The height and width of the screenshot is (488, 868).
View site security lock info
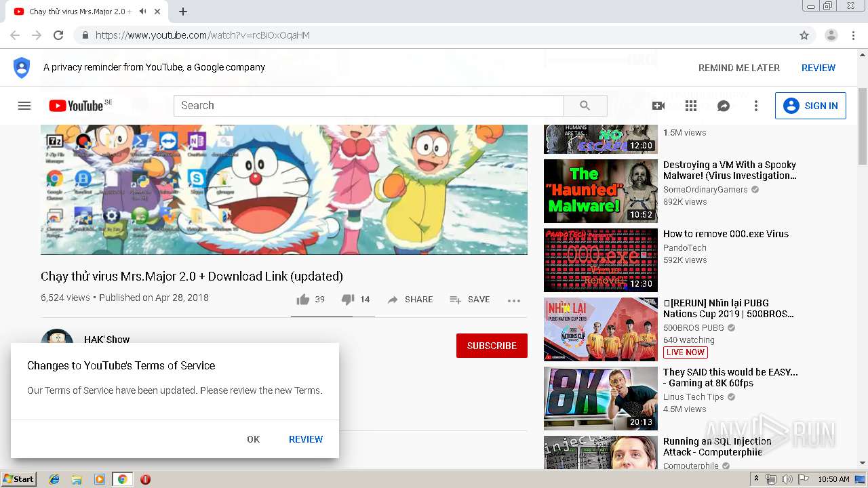point(85,35)
